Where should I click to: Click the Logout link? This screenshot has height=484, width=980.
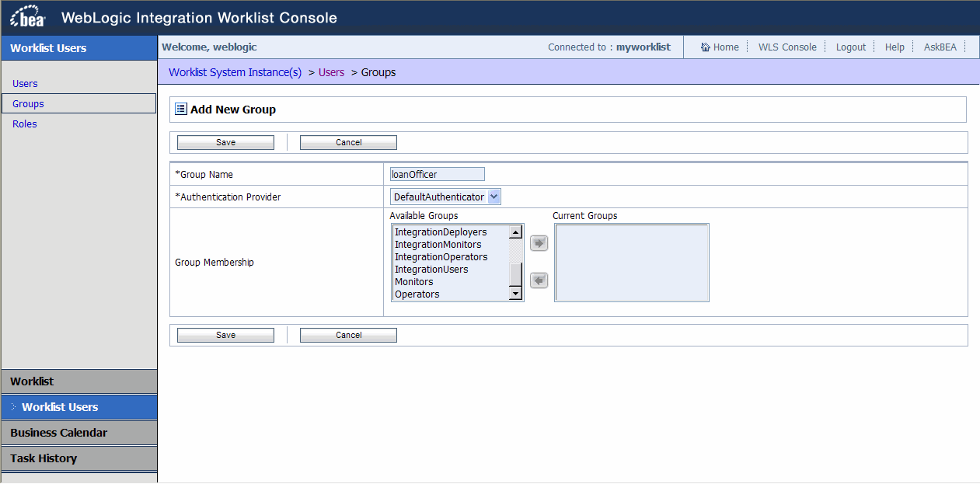click(x=851, y=47)
